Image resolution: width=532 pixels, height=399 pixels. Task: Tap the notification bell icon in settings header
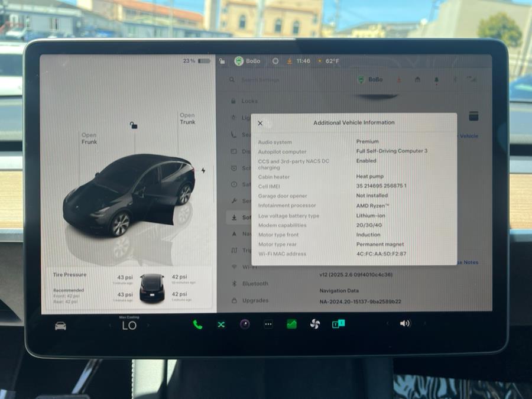point(436,80)
